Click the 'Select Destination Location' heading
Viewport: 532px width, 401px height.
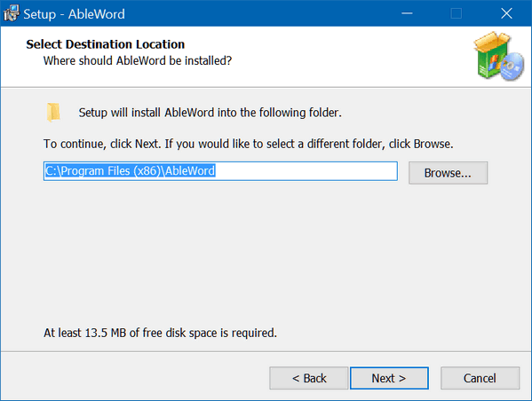pyautogui.click(x=106, y=44)
